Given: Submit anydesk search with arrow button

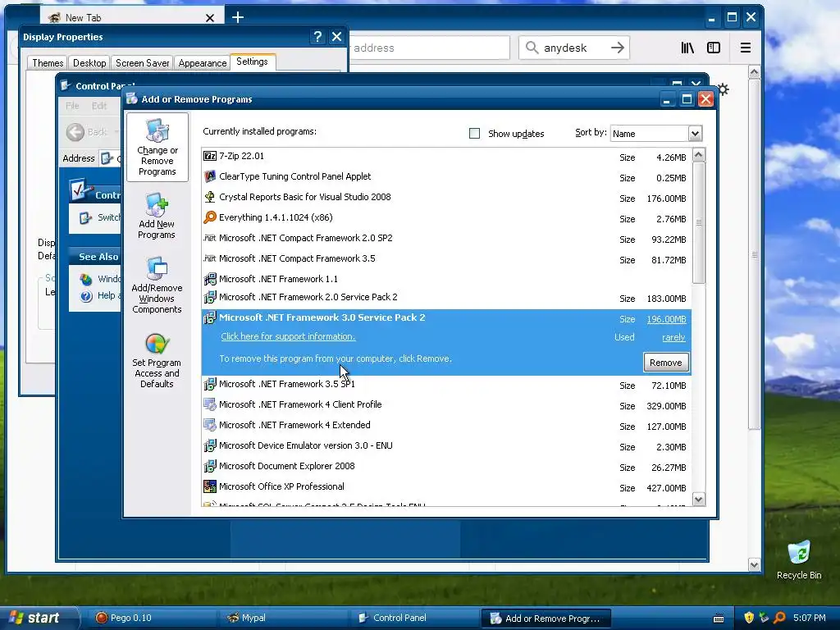Looking at the screenshot, I should (x=618, y=48).
